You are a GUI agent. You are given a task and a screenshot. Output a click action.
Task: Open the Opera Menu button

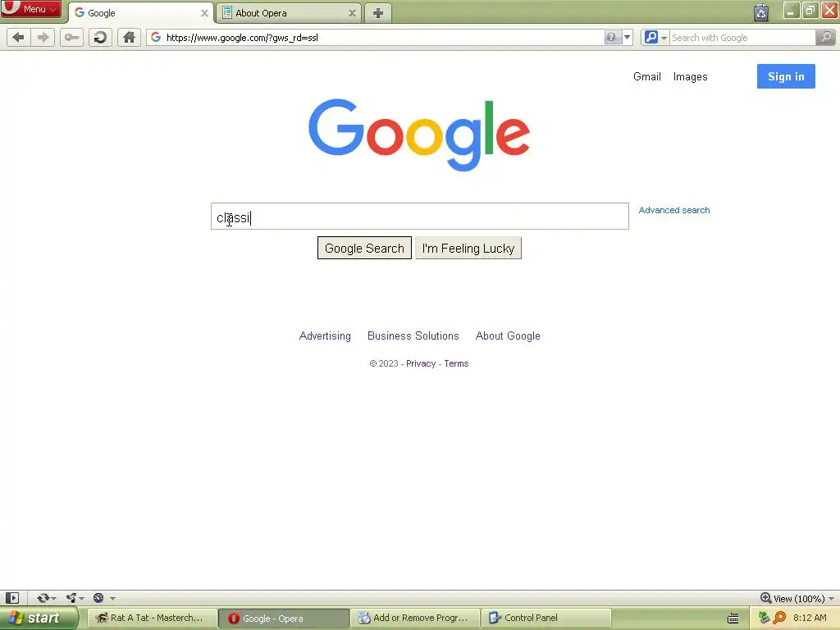click(x=30, y=8)
